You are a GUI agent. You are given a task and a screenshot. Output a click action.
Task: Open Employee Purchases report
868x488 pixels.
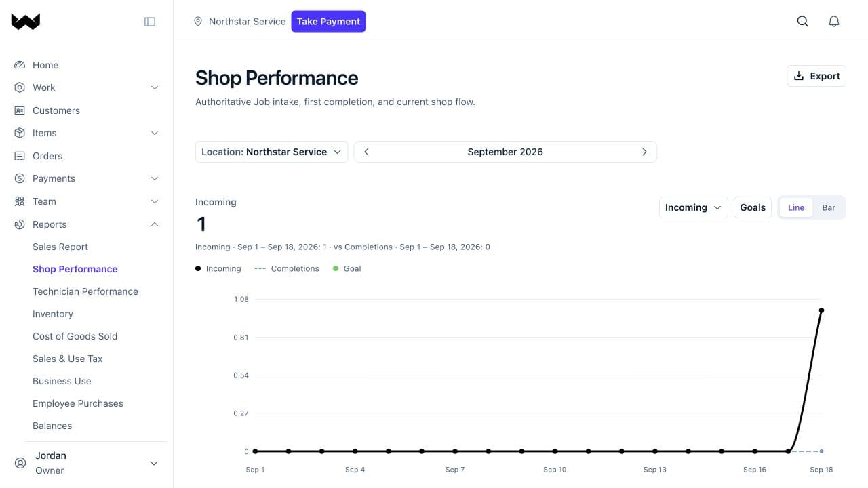[x=78, y=403]
